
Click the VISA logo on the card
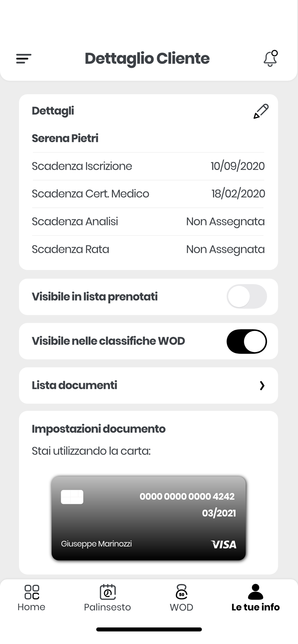(x=224, y=545)
